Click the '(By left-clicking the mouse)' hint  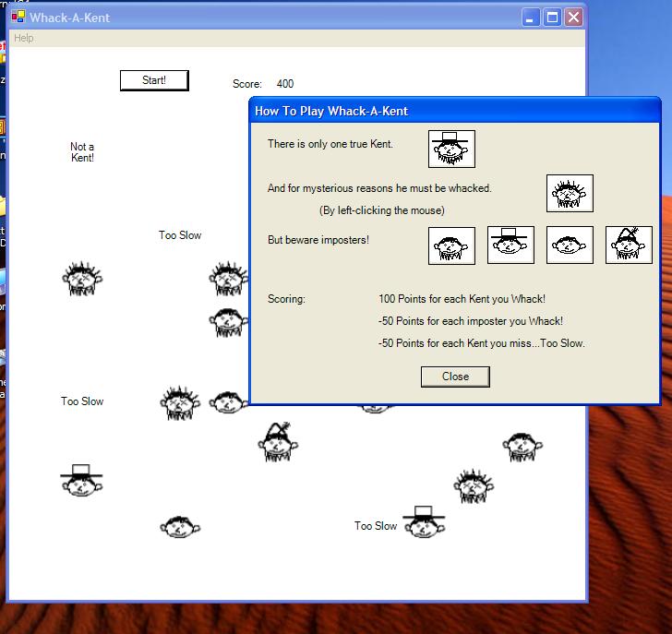click(382, 210)
